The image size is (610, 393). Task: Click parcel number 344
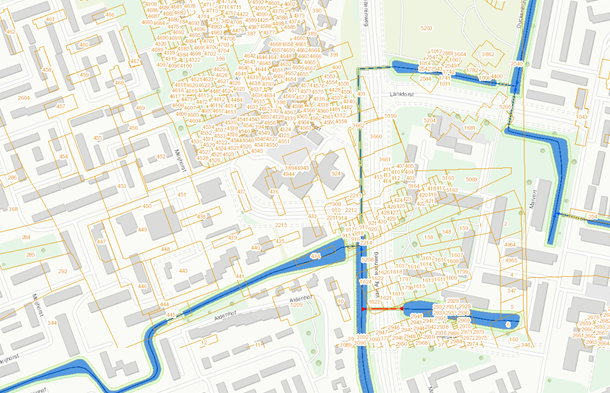pos(52,323)
